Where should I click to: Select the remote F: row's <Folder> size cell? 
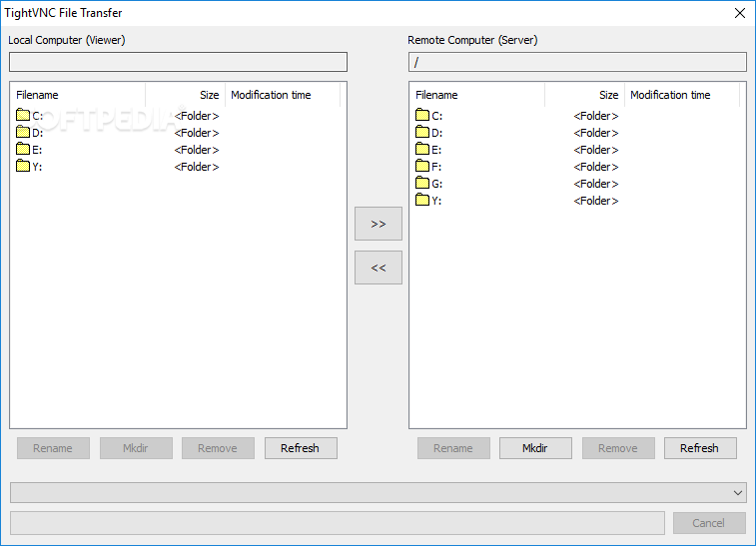point(596,167)
